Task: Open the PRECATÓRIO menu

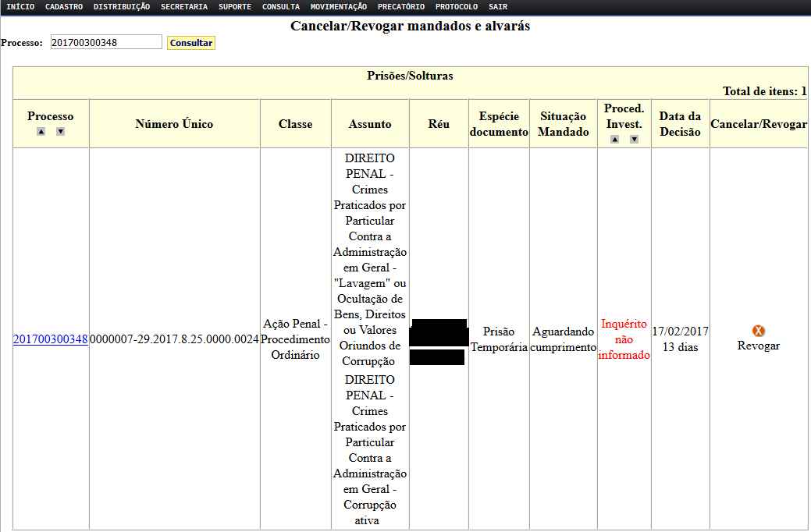Action: [401, 7]
